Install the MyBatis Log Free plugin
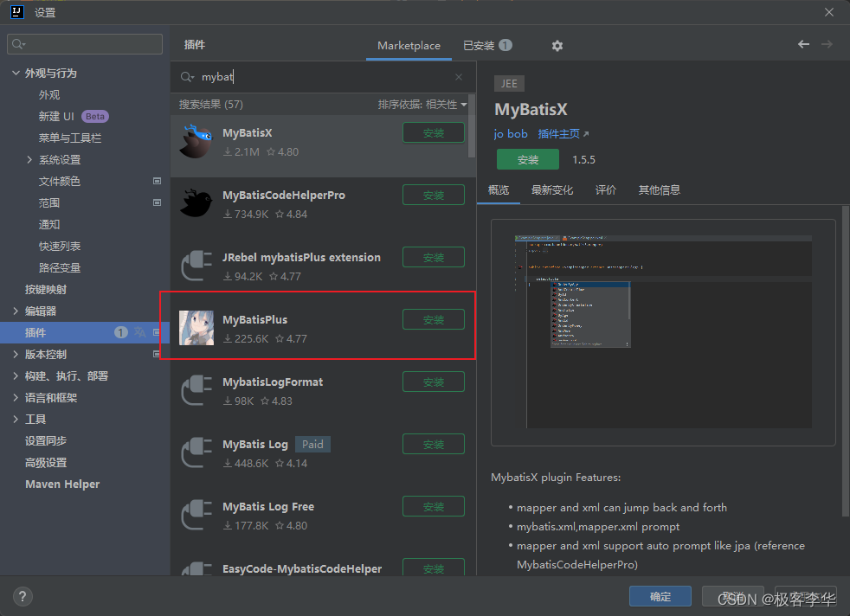This screenshot has height=616, width=850. tap(433, 507)
